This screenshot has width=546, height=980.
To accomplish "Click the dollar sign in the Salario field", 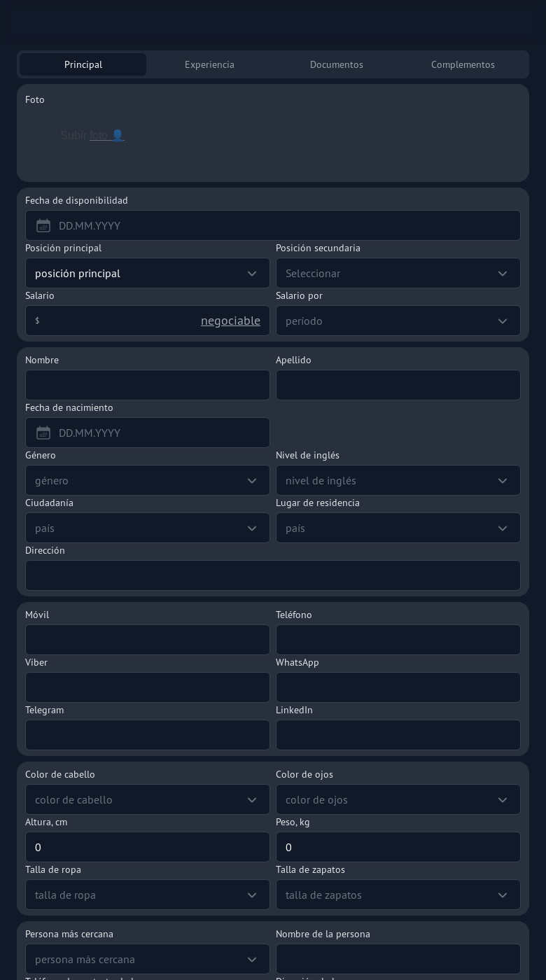I will pyautogui.click(x=37, y=321).
